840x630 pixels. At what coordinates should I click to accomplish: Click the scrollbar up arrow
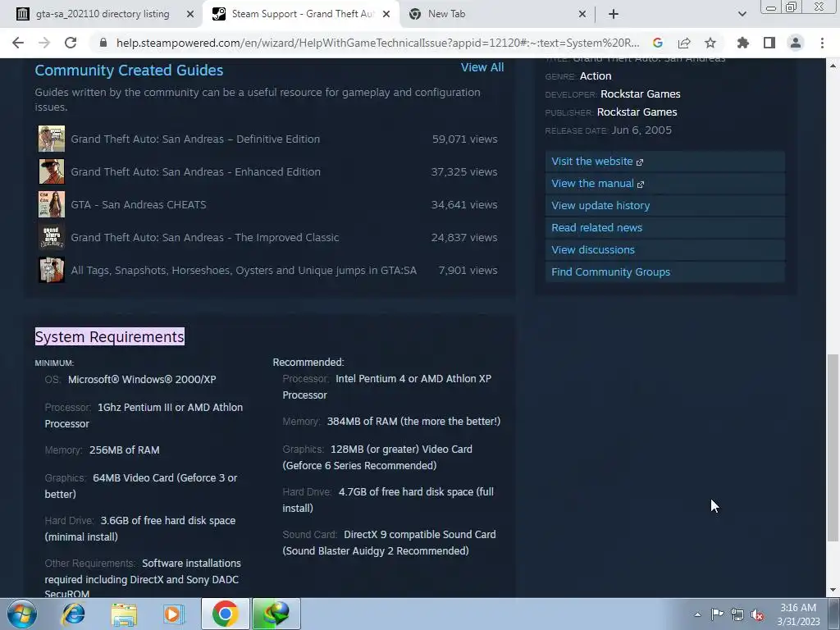coord(832,66)
